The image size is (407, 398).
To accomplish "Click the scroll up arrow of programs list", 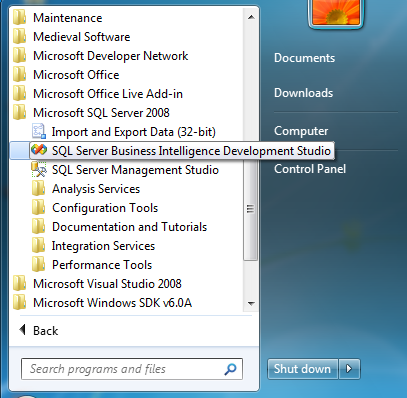I will 251,17.
